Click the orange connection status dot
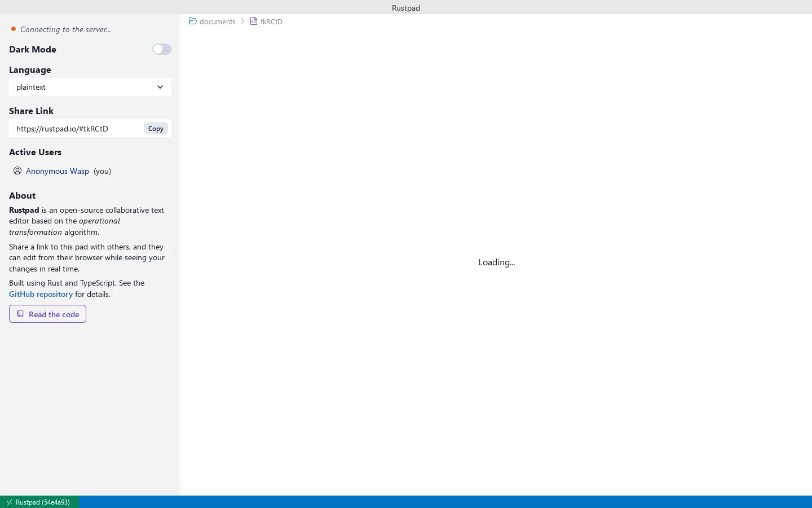The image size is (812, 508). (14, 29)
